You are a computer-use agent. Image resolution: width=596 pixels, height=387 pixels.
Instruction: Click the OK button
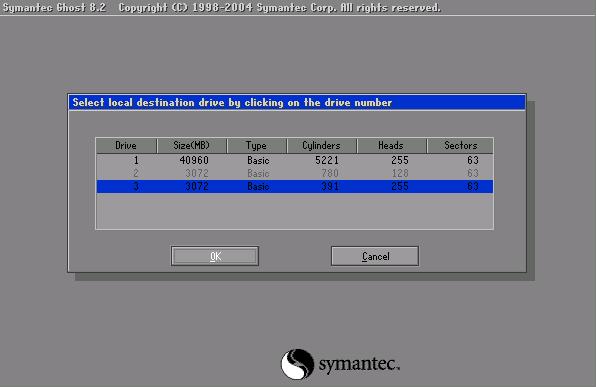click(x=215, y=256)
